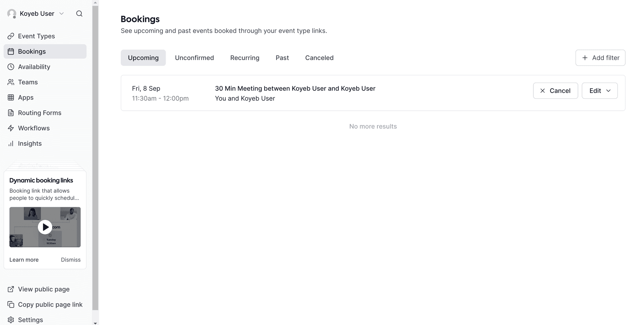Click the Settings gear icon
Screen dimensions: 644x325
[x=11, y=320]
